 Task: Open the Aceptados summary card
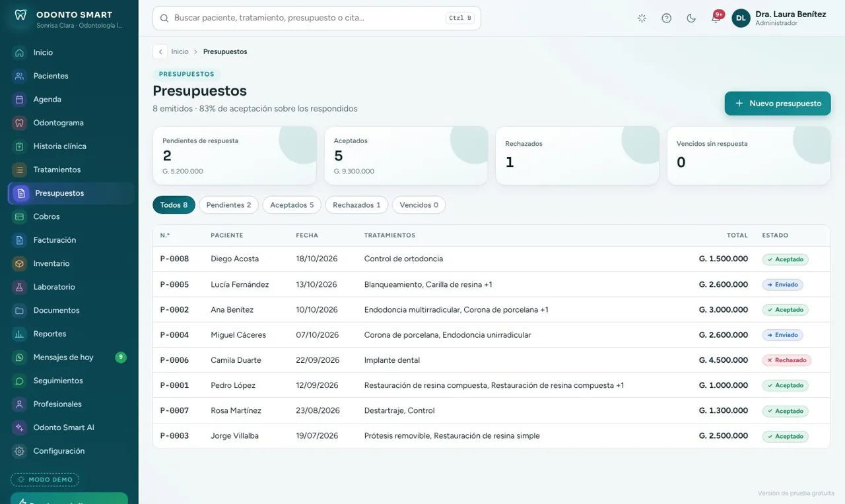pyautogui.click(x=406, y=156)
